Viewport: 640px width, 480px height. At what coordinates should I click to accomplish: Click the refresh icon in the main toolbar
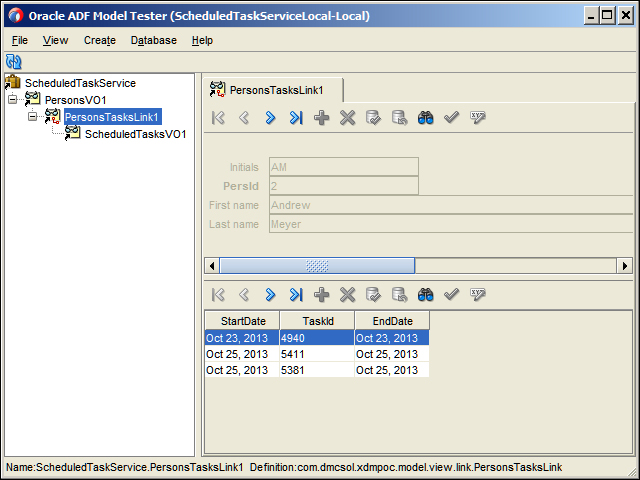coord(13,62)
